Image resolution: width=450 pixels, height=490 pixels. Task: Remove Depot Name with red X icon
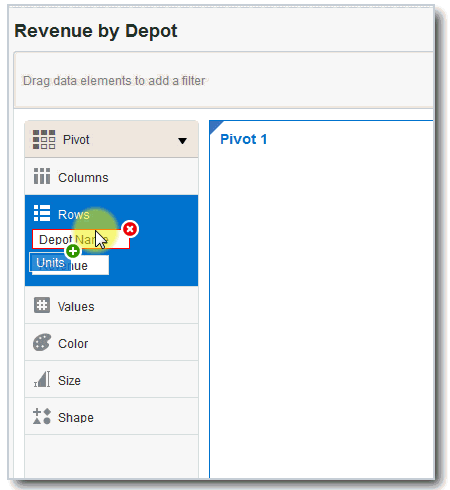(130, 229)
